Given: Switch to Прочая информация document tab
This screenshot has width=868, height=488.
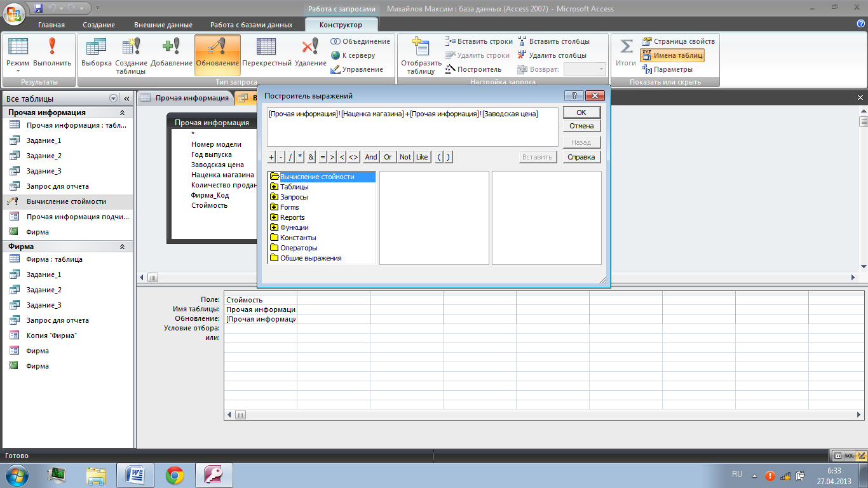Looking at the screenshot, I should pyautogui.click(x=185, y=98).
